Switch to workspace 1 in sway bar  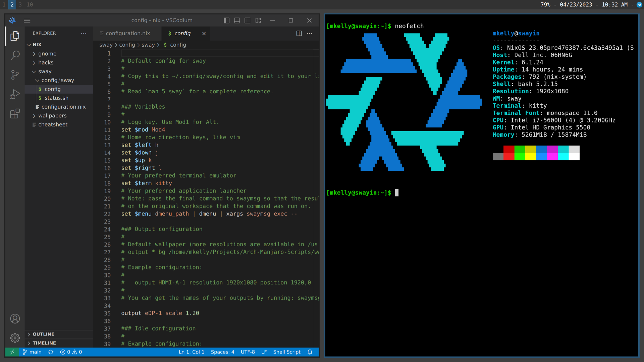[4, 5]
